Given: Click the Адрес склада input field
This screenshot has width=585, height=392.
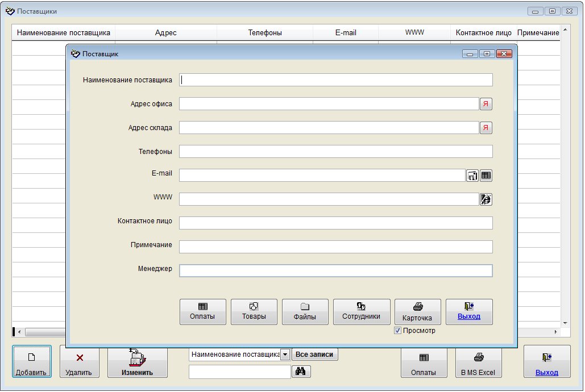Looking at the screenshot, I should click(x=329, y=128).
